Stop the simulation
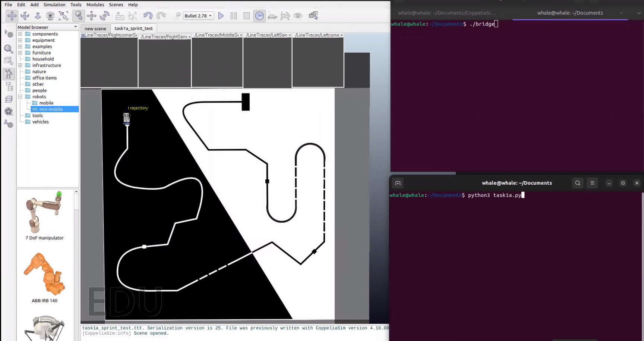 coord(246,16)
